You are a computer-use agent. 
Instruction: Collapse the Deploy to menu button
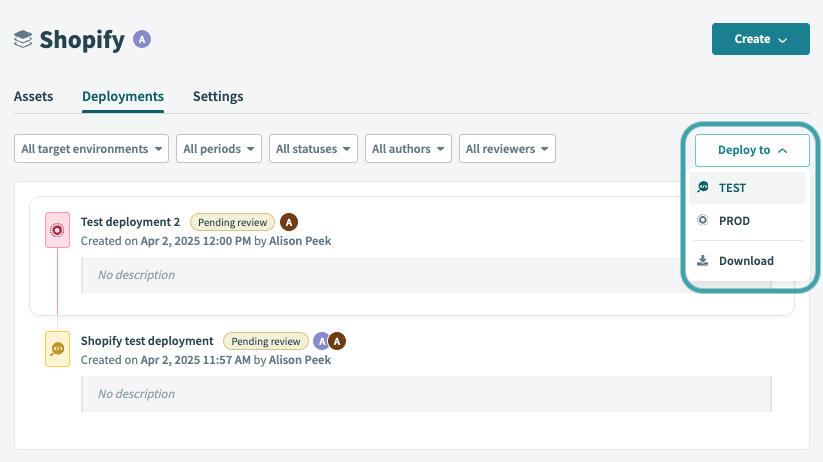tap(751, 150)
